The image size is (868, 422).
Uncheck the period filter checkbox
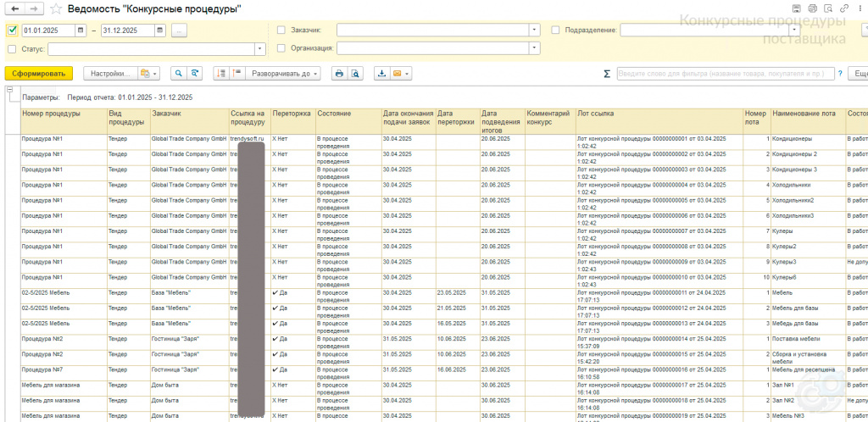coord(13,31)
